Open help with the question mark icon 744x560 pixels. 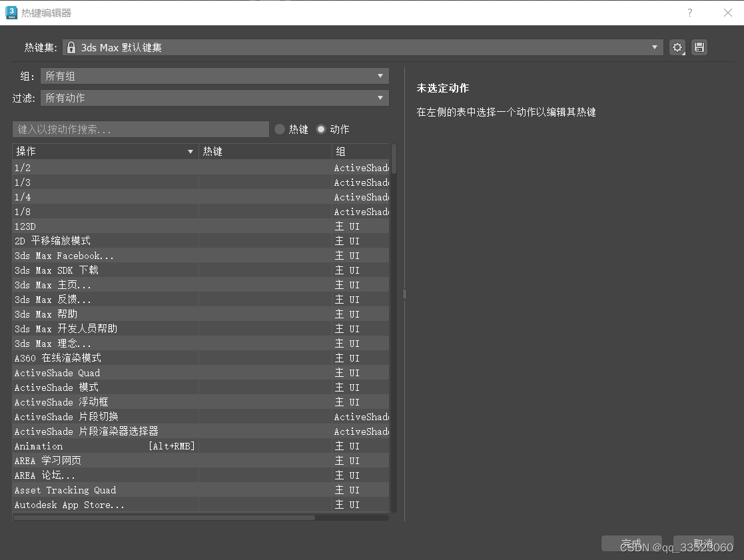coord(690,13)
